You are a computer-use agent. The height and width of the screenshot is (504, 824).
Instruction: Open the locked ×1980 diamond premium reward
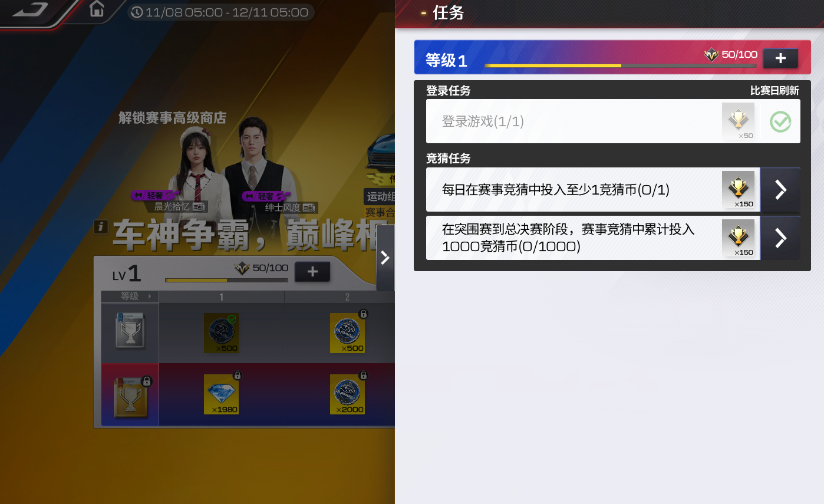coord(221,394)
